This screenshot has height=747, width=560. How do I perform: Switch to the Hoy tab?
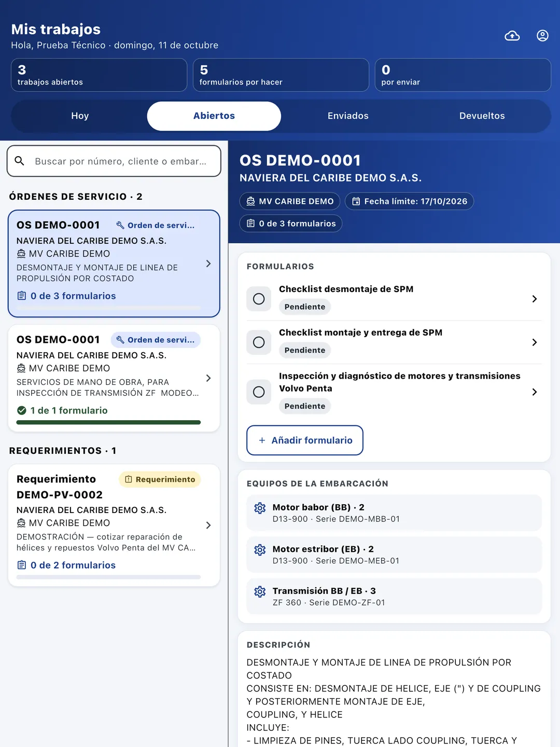coord(80,116)
